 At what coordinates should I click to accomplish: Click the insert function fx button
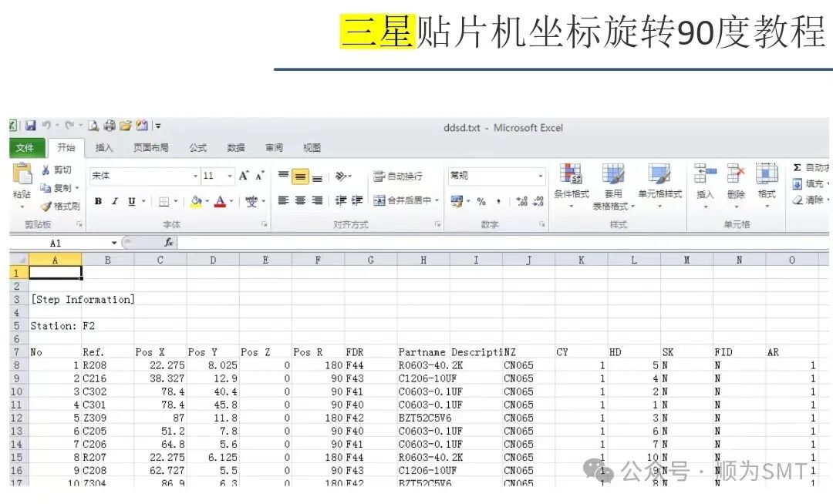[169, 243]
